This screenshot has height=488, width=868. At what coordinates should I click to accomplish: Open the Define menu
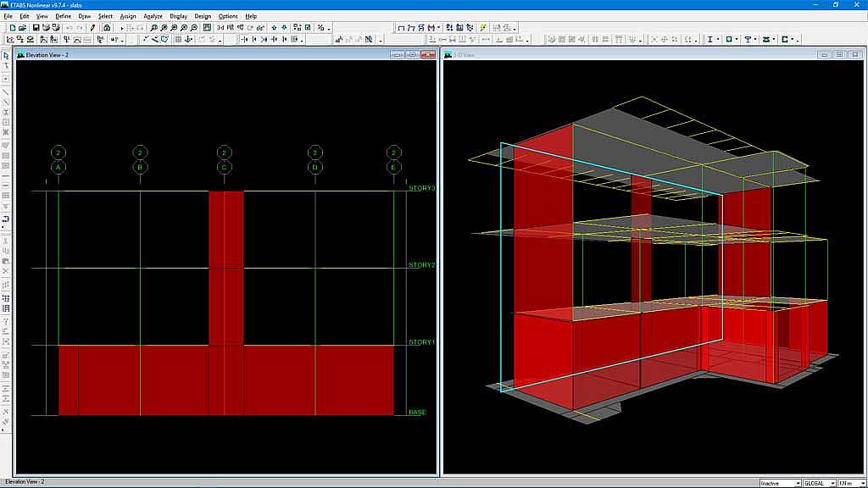click(x=64, y=16)
